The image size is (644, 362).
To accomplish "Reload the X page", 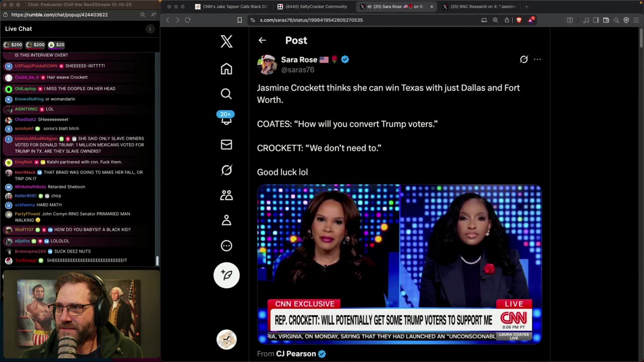I will pyautogui.click(x=188, y=20).
